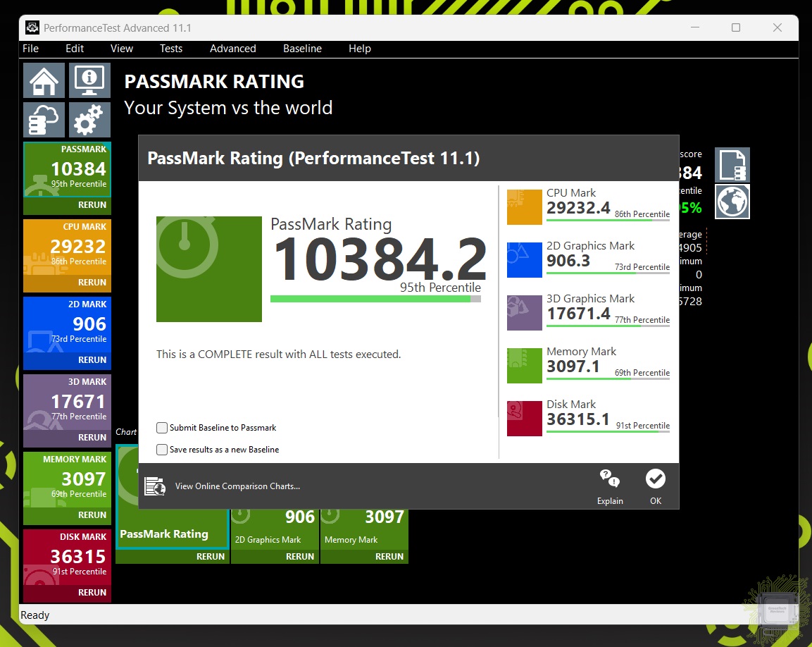Click the CPU Mark orange icon in dialog

[x=524, y=207]
